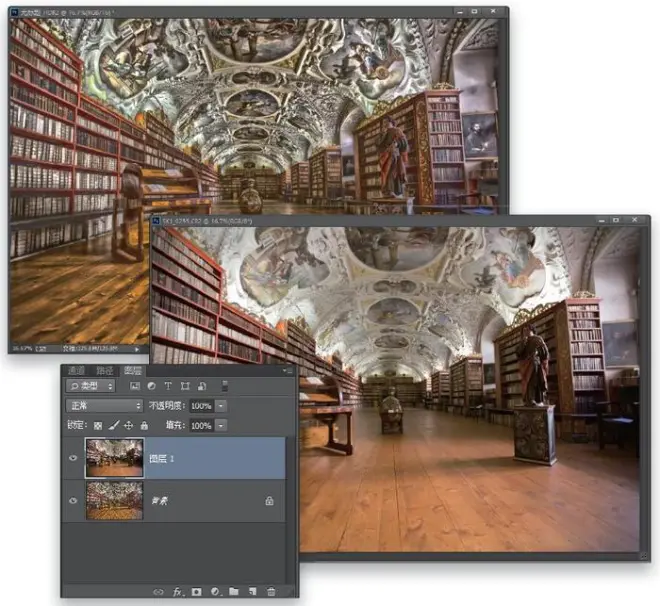Filter layers by the text T icon
Viewport: 660px width, 606px height.
168,386
